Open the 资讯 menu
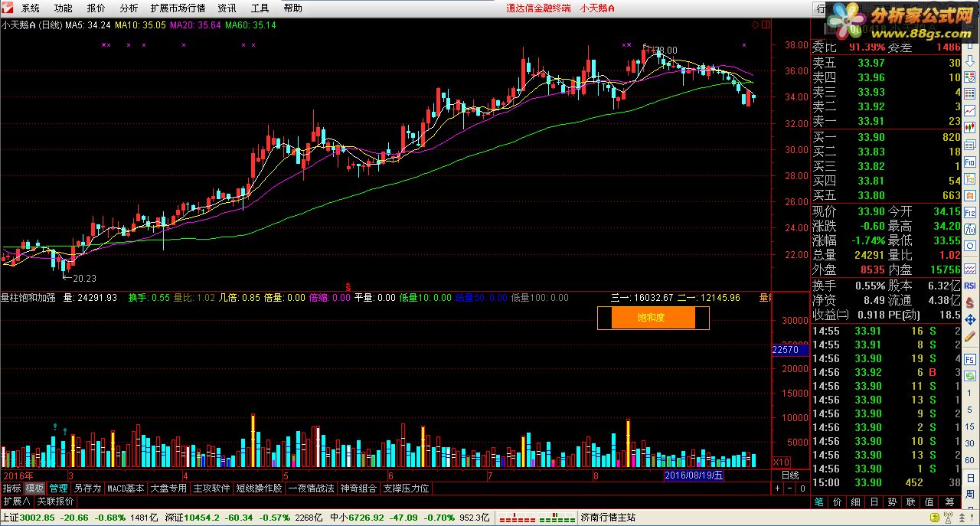 pyautogui.click(x=227, y=8)
